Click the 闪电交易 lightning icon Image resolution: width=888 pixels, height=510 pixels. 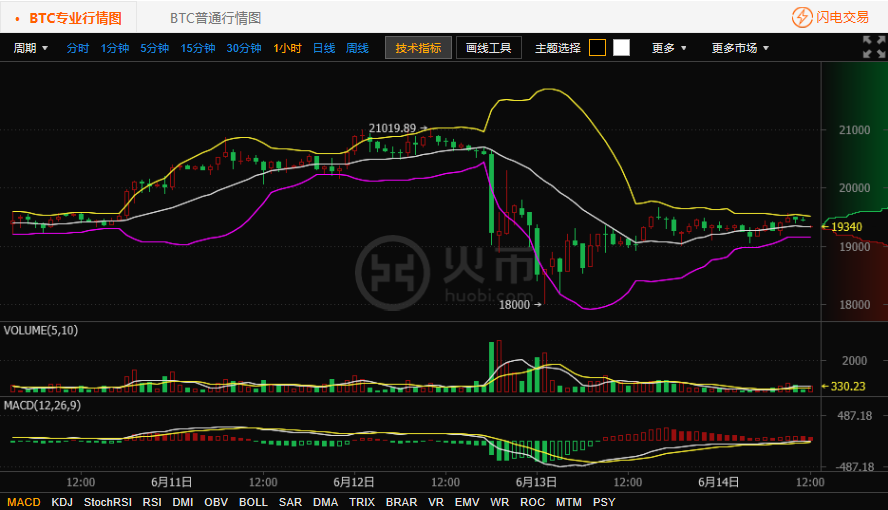[x=802, y=17]
